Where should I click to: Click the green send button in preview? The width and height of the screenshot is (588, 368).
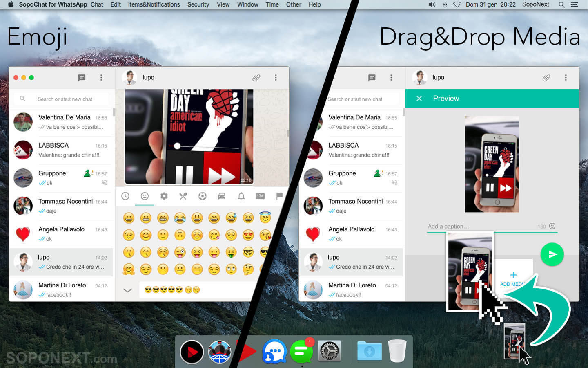[552, 254]
